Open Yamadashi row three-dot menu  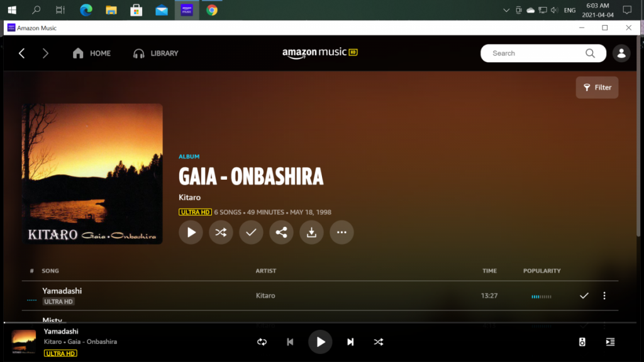coord(604,295)
